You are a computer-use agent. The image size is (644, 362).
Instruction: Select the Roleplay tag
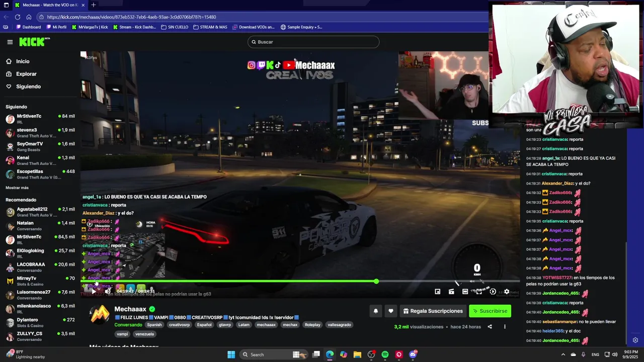point(312,325)
